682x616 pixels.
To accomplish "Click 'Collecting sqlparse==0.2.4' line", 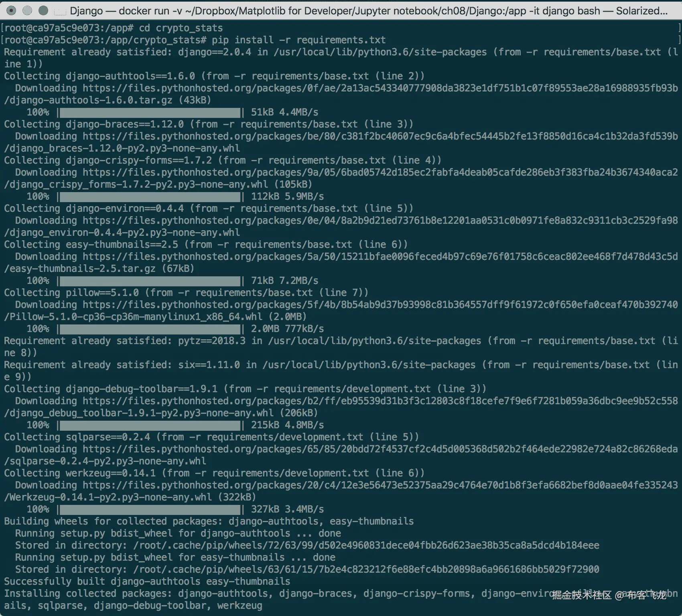I will (x=211, y=437).
